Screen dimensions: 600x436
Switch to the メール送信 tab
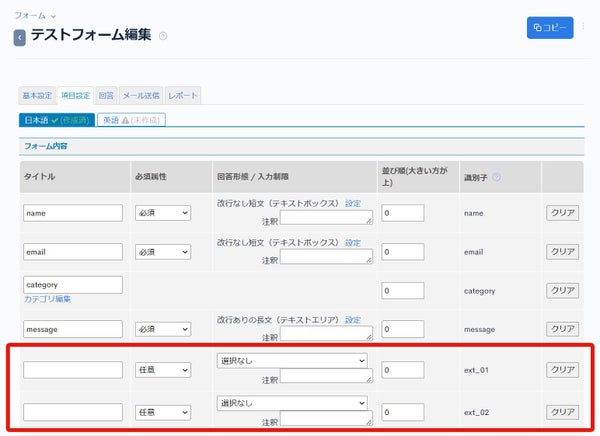pos(141,95)
